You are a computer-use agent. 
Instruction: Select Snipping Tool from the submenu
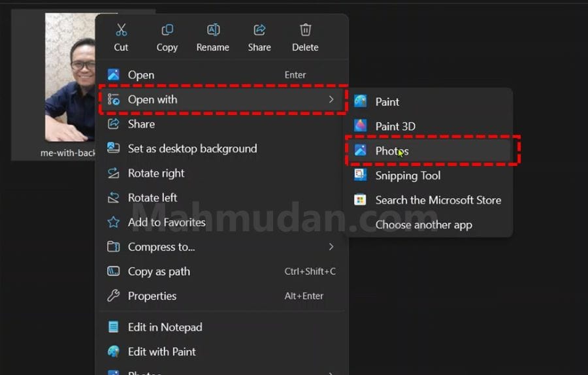(407, 176)
